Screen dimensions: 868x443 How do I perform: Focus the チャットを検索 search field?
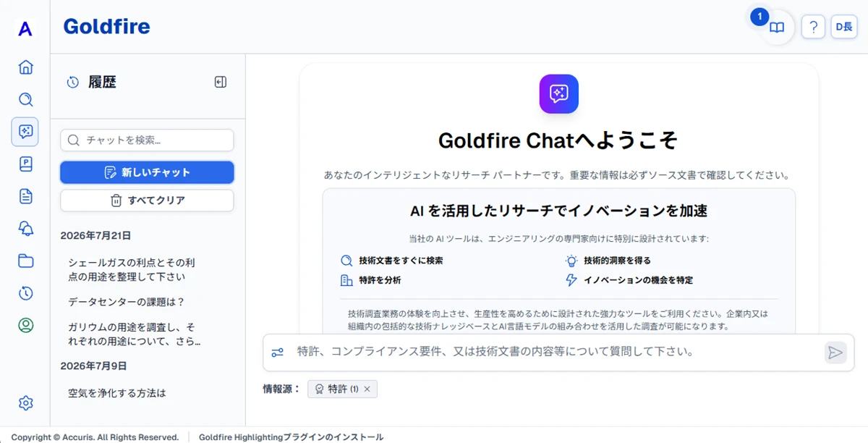(147, 140)
